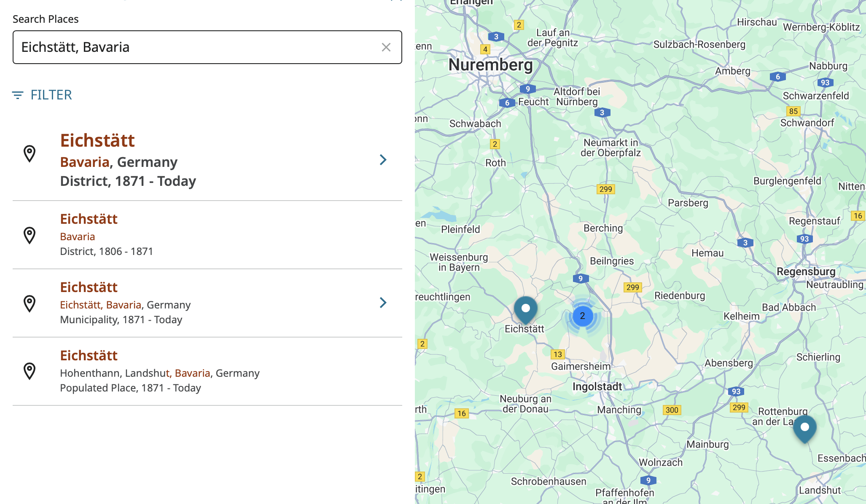The image size is (866, 504).
Task: Clear the Search Places text field
Action: click(386, 47)
